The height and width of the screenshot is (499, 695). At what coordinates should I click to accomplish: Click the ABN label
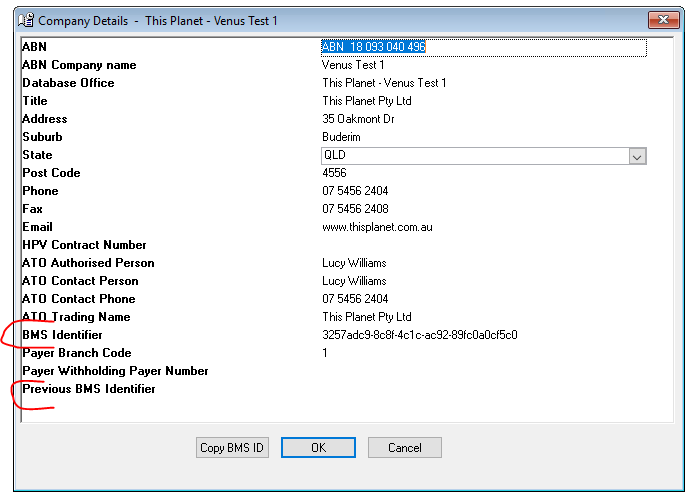pyautogui.click(x=34, y=47)
